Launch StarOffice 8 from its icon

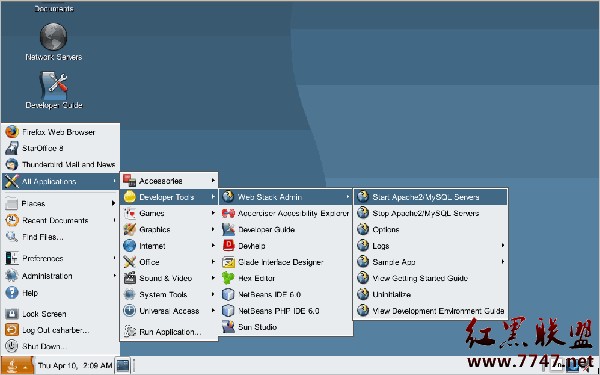[11, 148]
